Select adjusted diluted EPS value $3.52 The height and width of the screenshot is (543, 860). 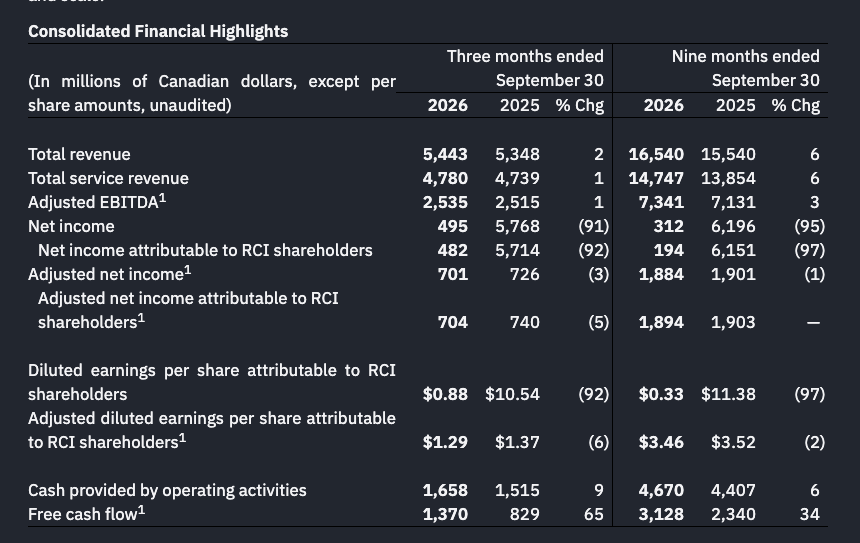(x=733, y=443)
